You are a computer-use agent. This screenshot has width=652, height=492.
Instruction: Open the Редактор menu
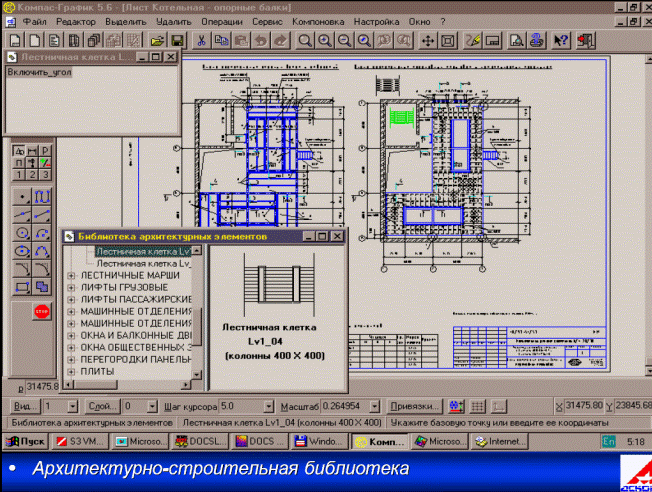[x=76, y=22]
